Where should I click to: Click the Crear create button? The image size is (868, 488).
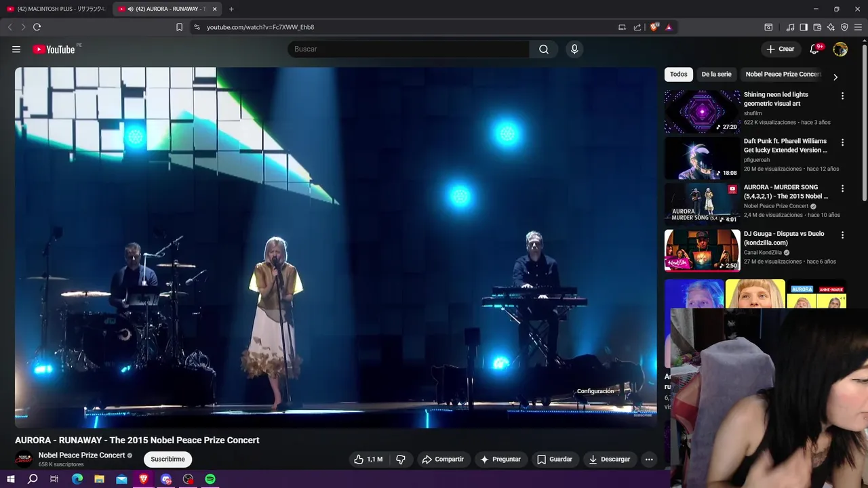780,49
